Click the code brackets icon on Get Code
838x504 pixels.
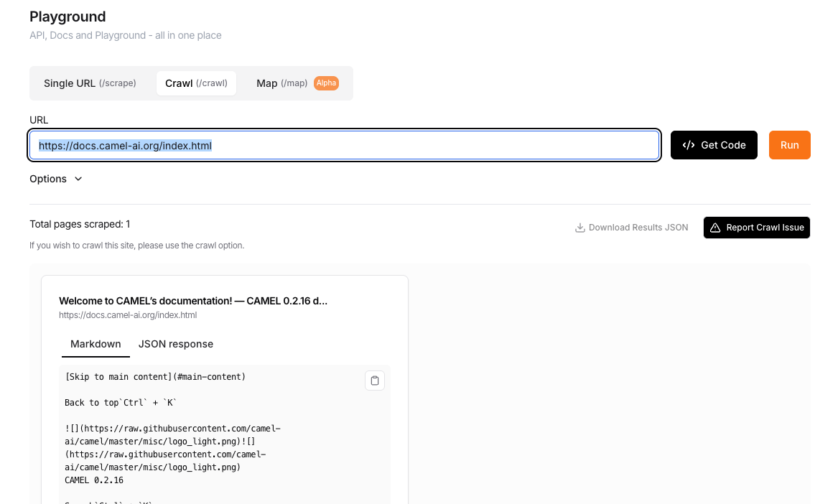coord(688,145)
